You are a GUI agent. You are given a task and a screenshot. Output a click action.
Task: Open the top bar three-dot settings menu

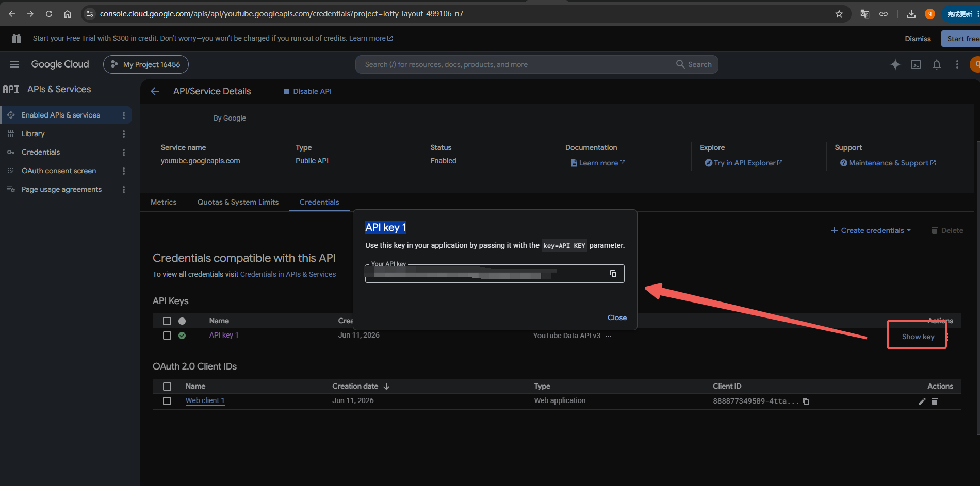pyautogui.click(x=957, y=64)
